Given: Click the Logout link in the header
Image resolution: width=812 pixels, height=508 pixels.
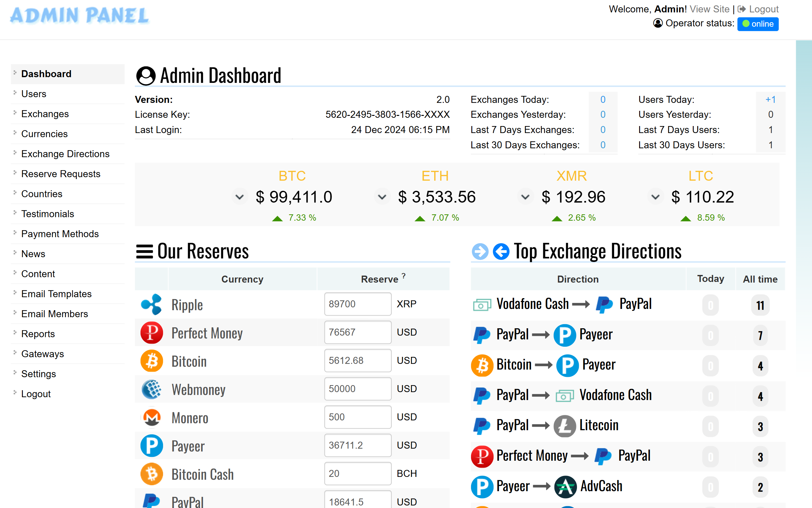Looking at the screenshot, I should 764,9.
